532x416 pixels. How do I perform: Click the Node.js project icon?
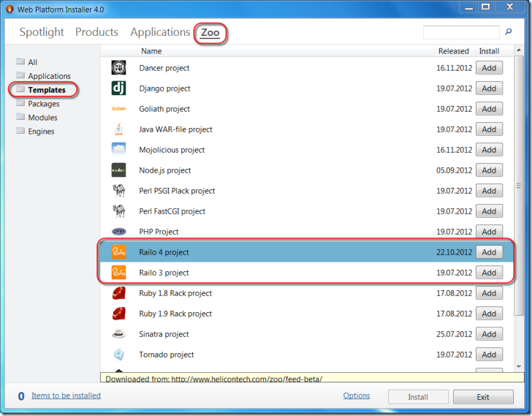(118, 170)
